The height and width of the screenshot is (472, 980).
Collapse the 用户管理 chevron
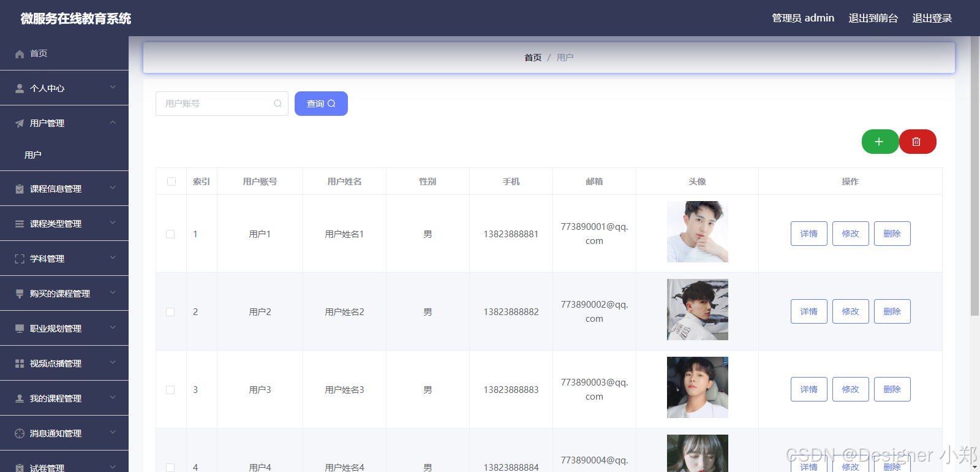click(x=113, y=123)
